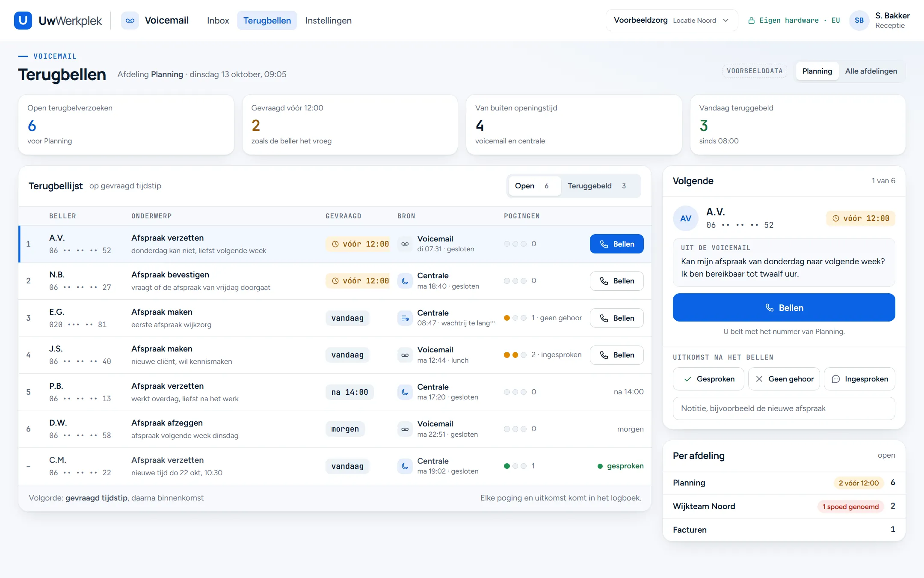
Task: Click the VOORBEELDDATA label
Action: tap(755, 71)
